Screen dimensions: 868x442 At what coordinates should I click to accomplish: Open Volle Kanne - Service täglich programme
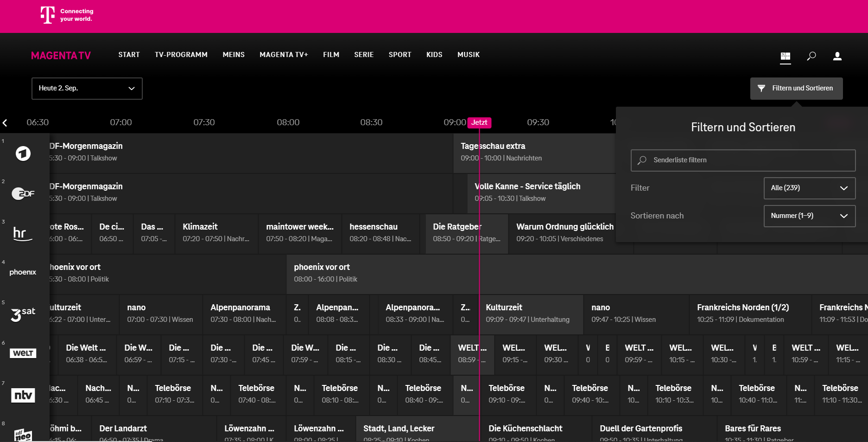541,193
